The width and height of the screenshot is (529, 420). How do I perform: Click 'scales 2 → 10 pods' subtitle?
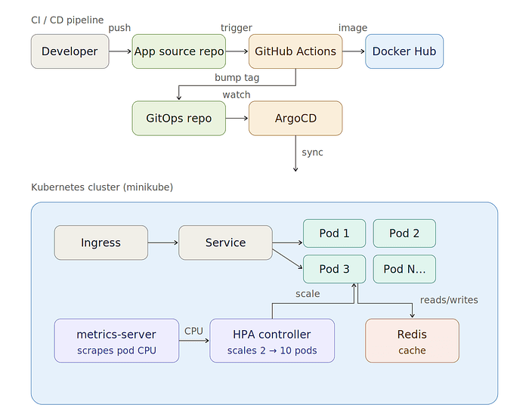[x=272, y=351]
